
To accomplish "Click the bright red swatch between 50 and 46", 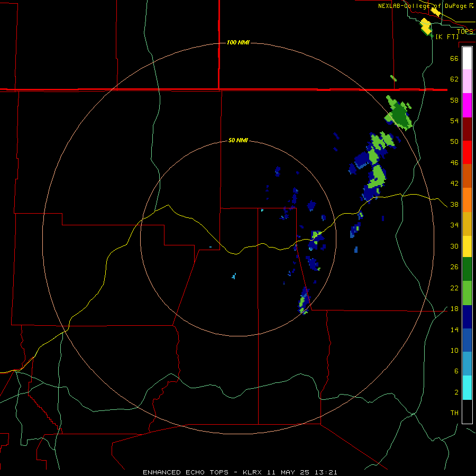I will click(x=467, y=152).
